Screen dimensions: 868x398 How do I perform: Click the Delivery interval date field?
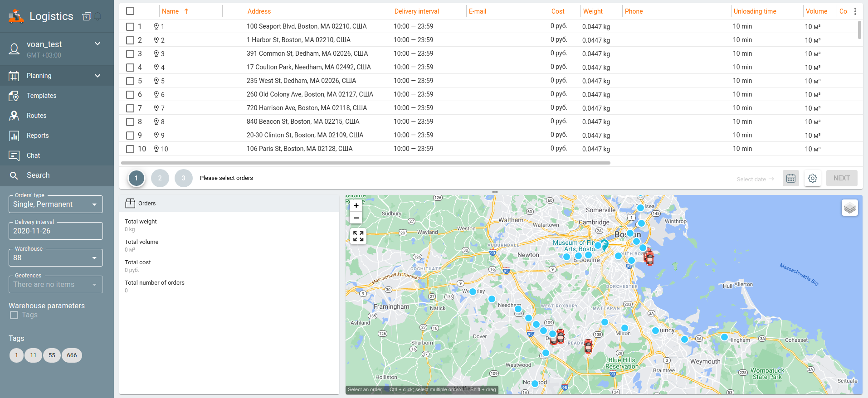55,231
